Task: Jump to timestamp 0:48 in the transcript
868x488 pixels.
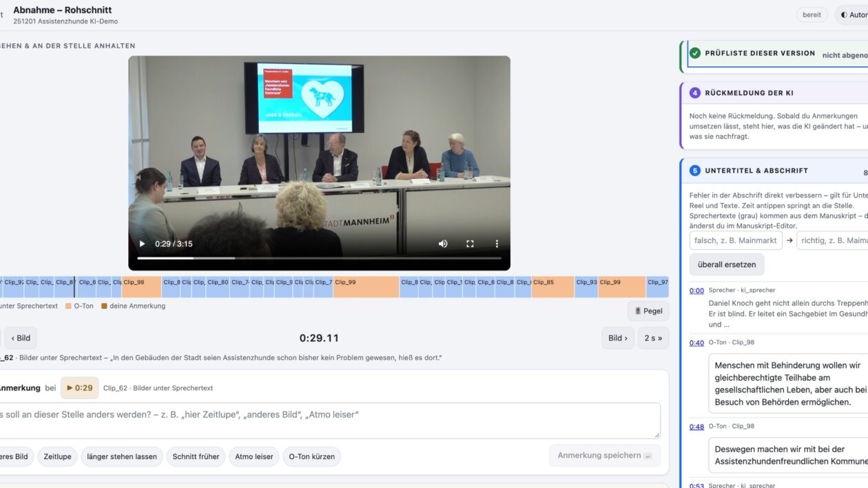Action: [x=696, y=427]
